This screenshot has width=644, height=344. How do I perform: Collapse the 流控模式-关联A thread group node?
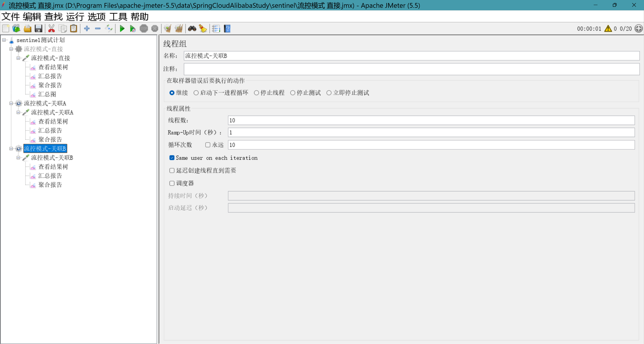[x=11, y=103]
